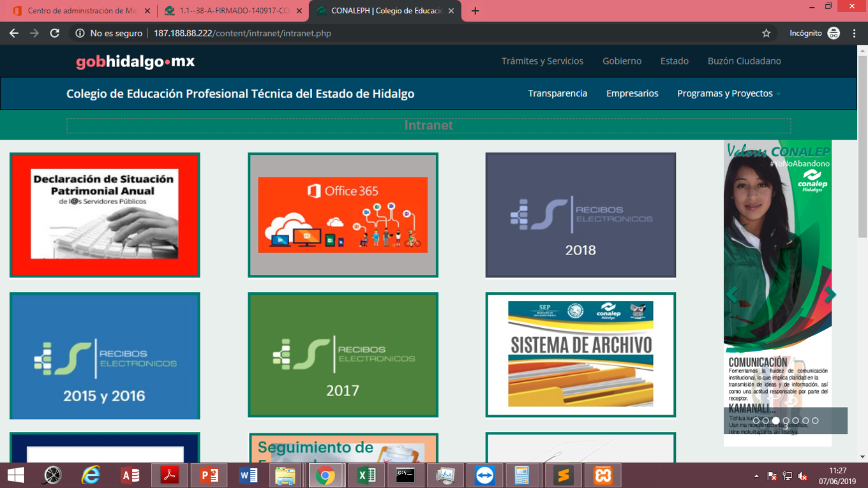Close the CONALEPH tab

(x=452, y=11)
